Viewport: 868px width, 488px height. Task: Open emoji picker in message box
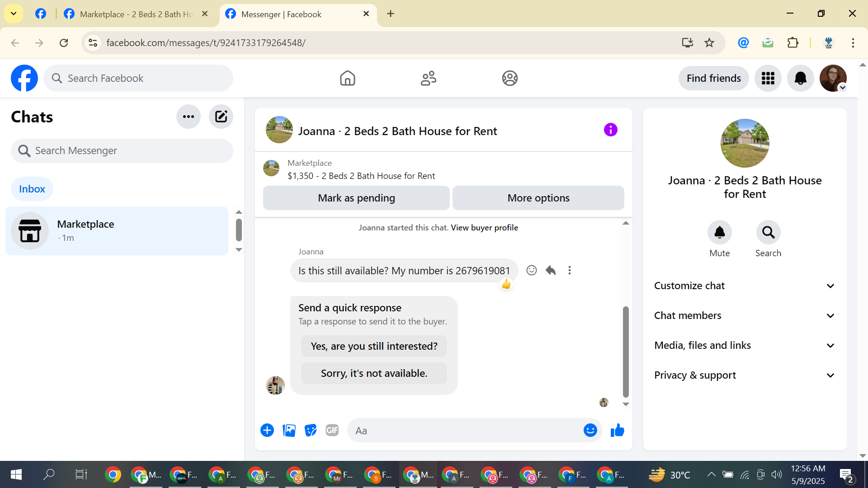click(x=590, y=430)
